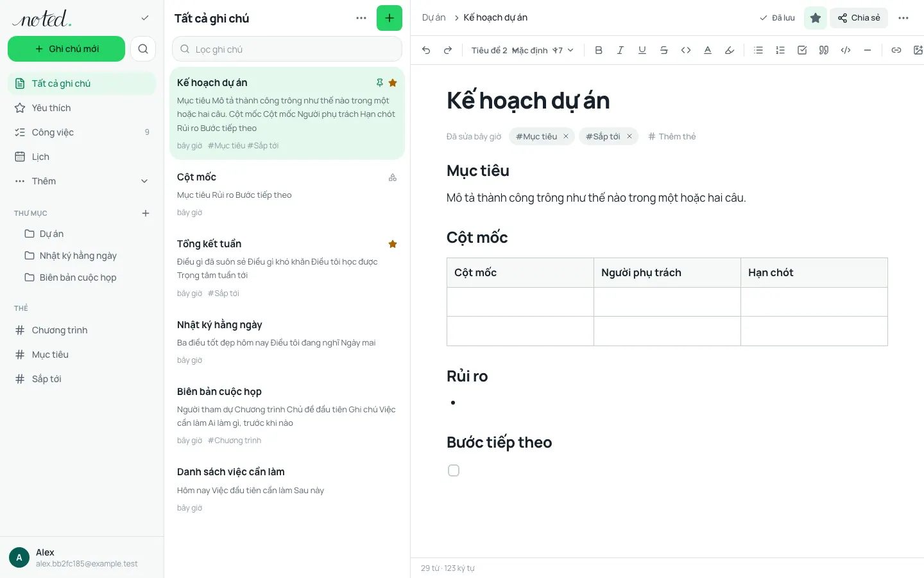Insert a block quote
The image size is (924, 578).
pyautogui.click(x=824, y=50)
